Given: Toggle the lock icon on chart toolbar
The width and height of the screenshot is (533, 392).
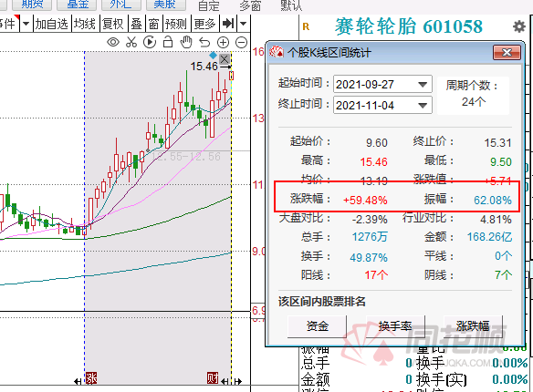Looking at the screenshot, I should 168,43.
